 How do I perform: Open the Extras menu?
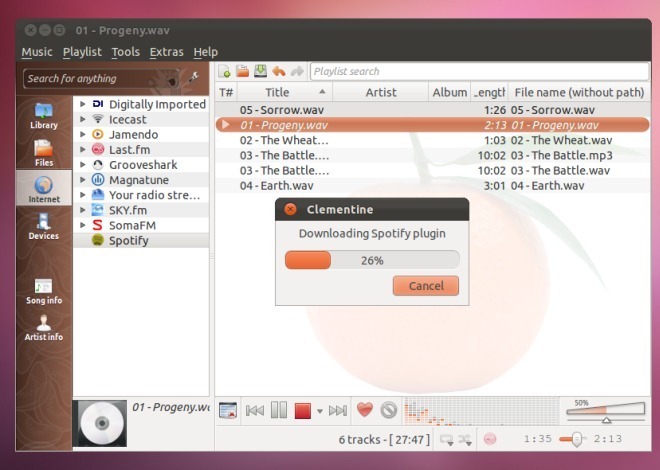click(x=167, y=52)
